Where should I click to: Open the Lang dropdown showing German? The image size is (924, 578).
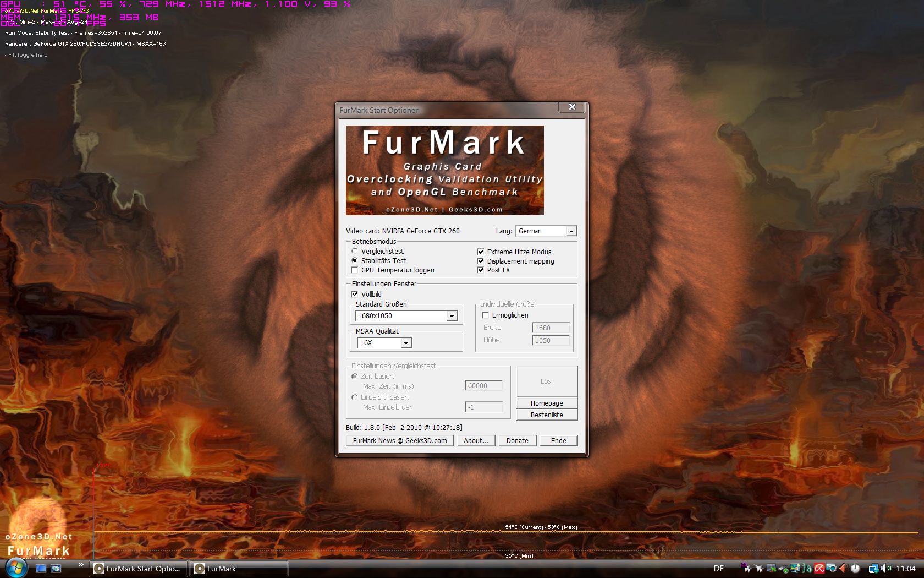pos(546,231)
